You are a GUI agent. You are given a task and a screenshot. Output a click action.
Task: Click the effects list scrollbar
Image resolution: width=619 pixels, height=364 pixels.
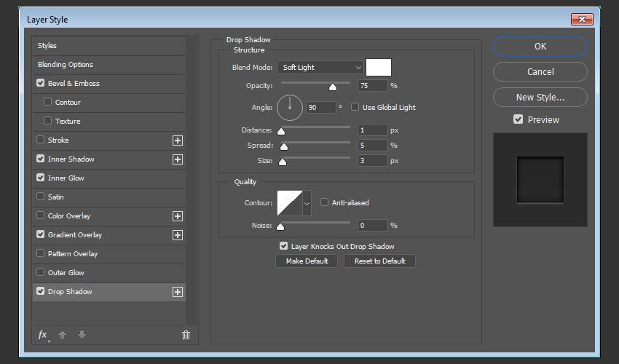pos(192,181)
